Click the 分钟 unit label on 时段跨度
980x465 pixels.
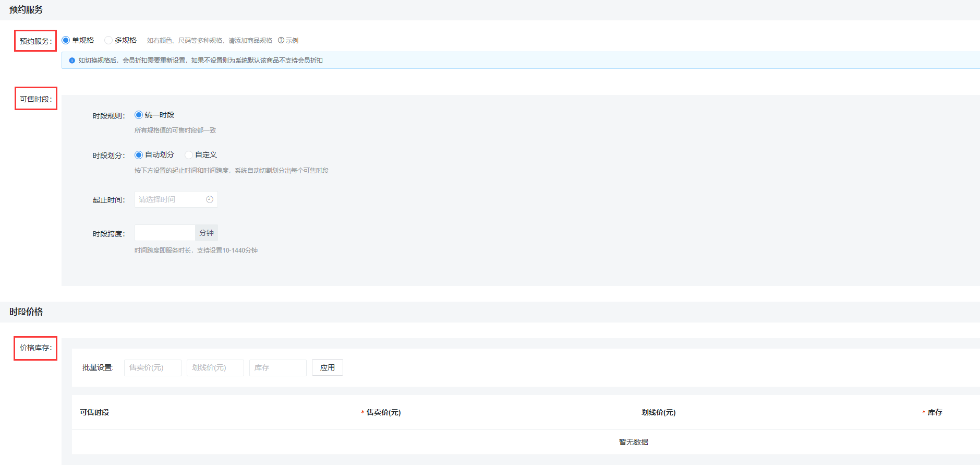[x=207, y=233]
